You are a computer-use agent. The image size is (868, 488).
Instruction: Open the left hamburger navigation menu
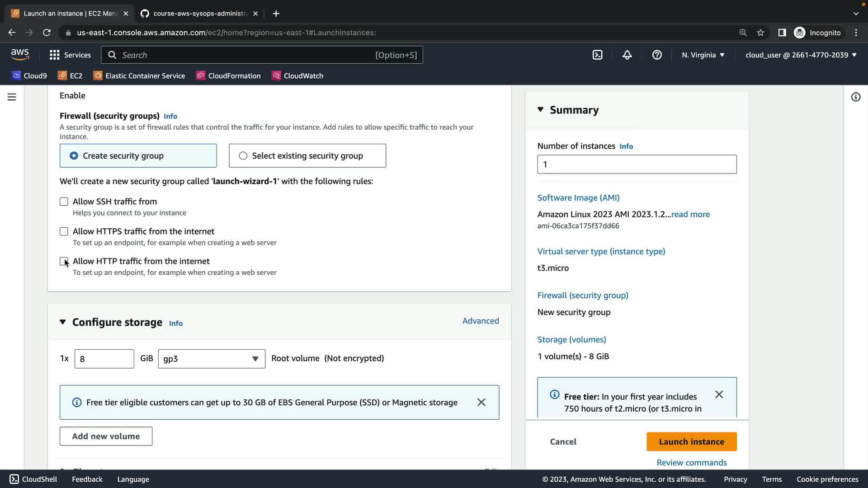point(12,97)
